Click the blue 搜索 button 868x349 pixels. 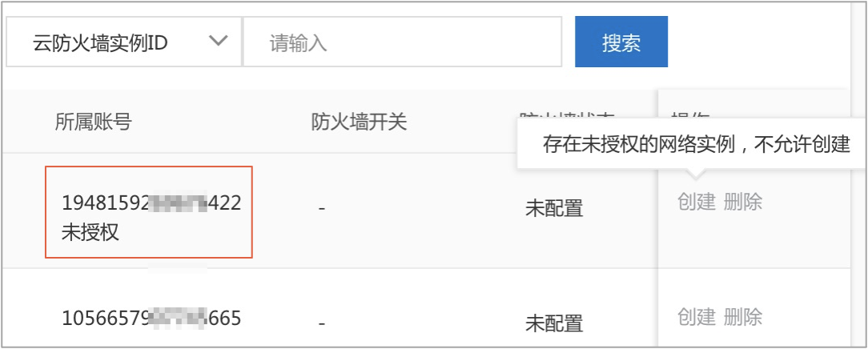click(621, 42)
